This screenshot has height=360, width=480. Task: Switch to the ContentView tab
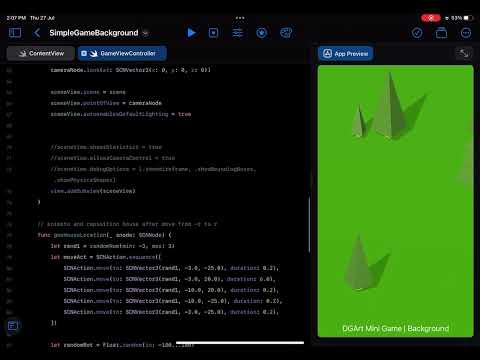click(x=41, y=53)
